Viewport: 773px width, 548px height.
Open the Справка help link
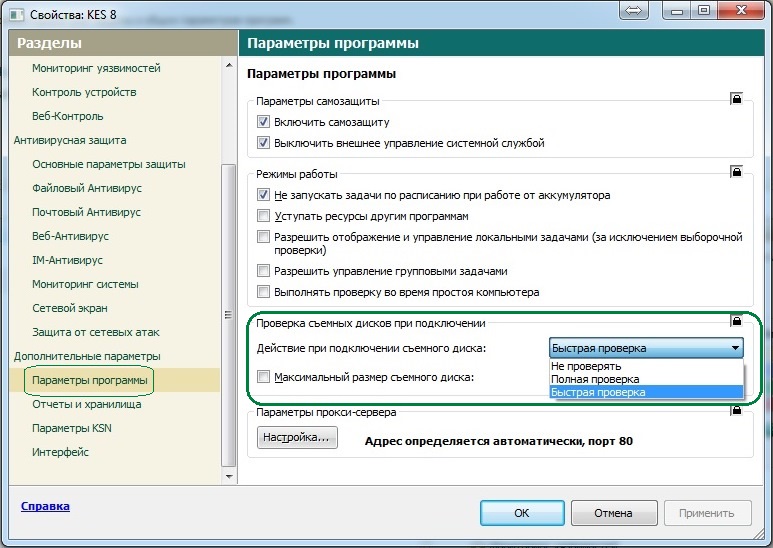(x=45, y=506)
